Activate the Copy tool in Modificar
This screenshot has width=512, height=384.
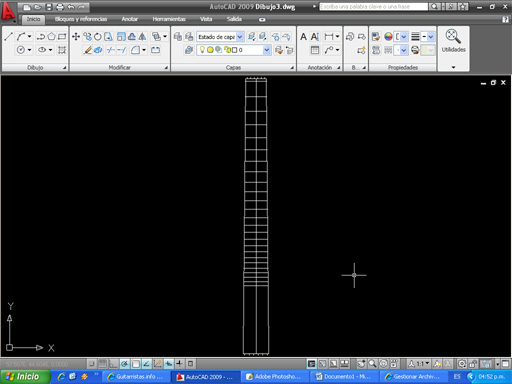click(87, 36)
